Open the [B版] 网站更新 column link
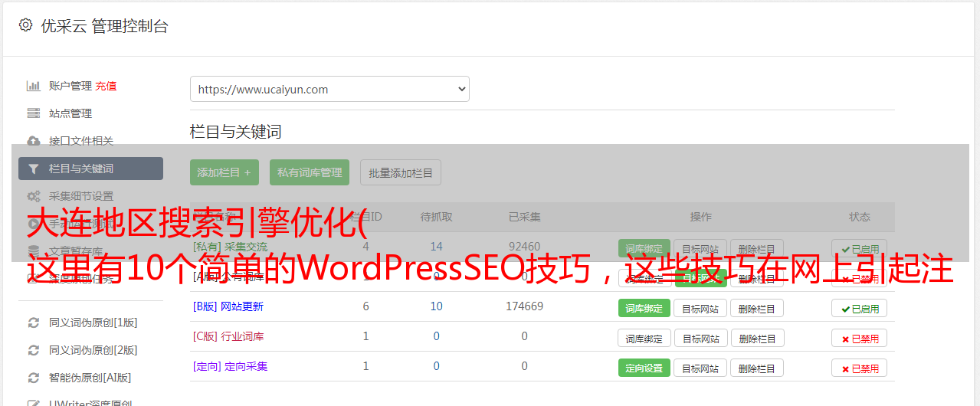This screenshot has height=406, width=980. click(x=228, y=306)
